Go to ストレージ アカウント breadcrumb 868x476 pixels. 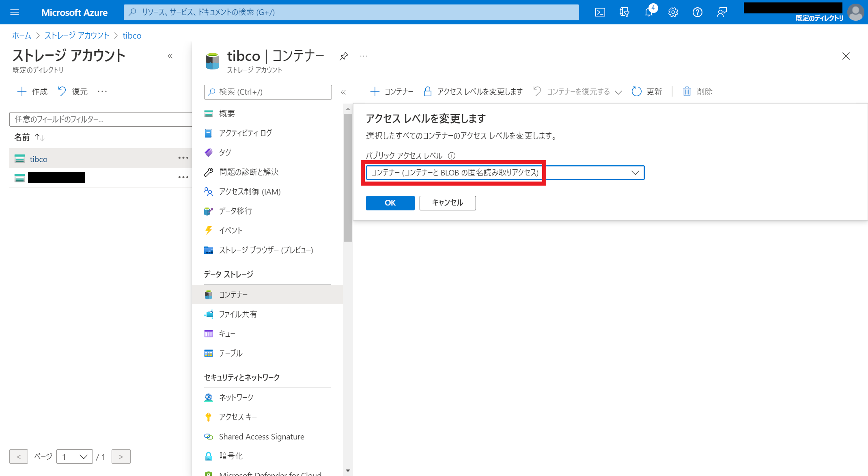click(x=77, y=35)
